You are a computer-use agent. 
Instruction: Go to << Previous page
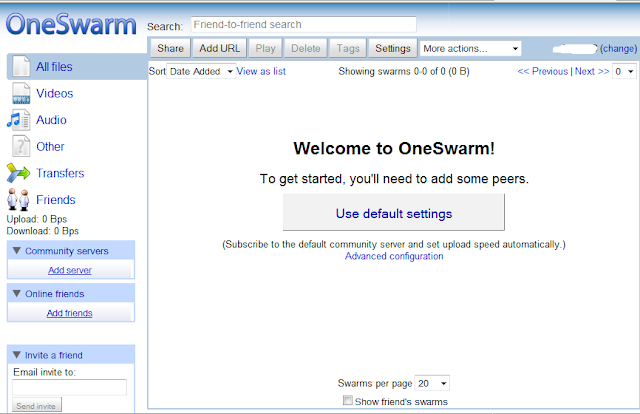pyautogui.click(x=542, y=71)
